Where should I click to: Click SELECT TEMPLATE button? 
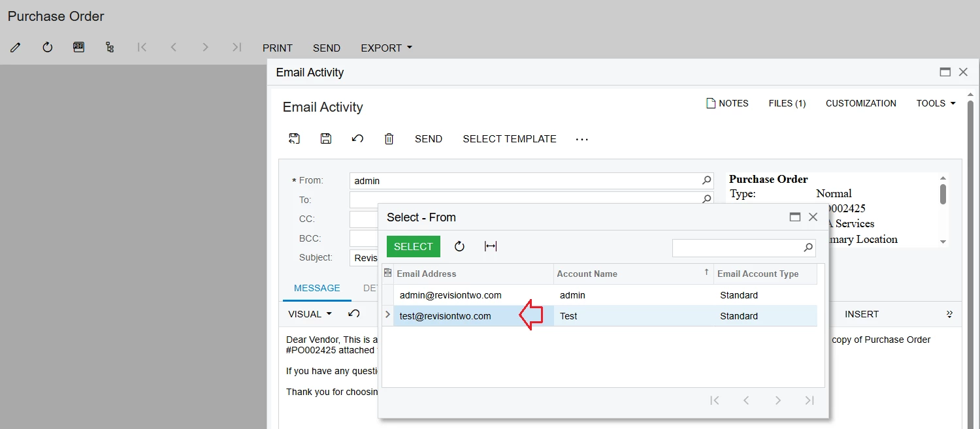tap(510, 139)
